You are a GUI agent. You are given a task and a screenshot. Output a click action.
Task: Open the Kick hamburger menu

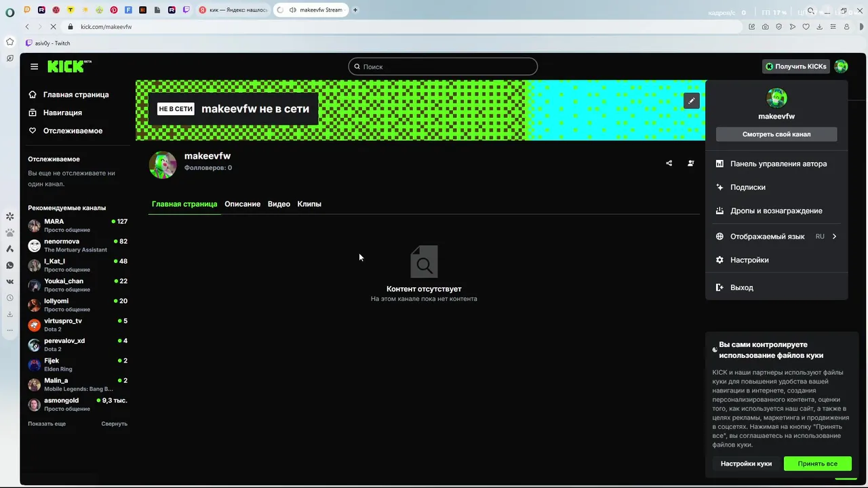point(34,66)
